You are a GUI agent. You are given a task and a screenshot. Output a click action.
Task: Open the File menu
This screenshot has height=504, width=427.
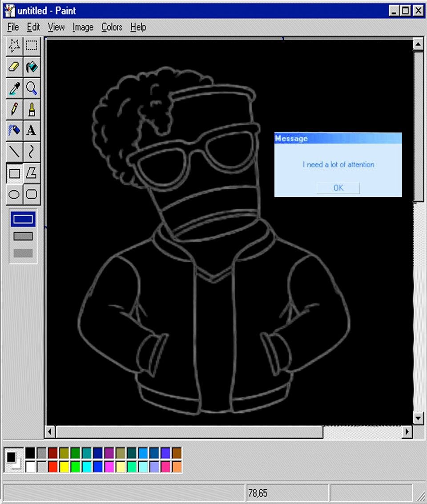coord(13,27)
